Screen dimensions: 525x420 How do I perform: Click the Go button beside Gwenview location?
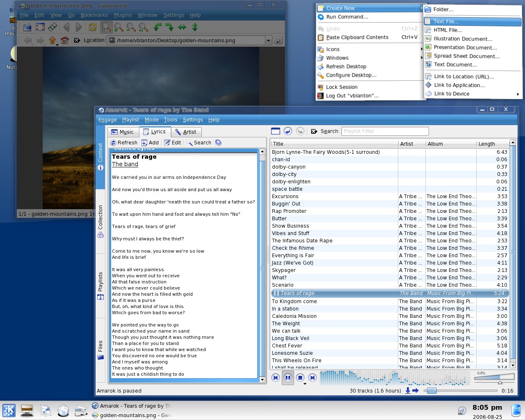click(x=278, y=40)
